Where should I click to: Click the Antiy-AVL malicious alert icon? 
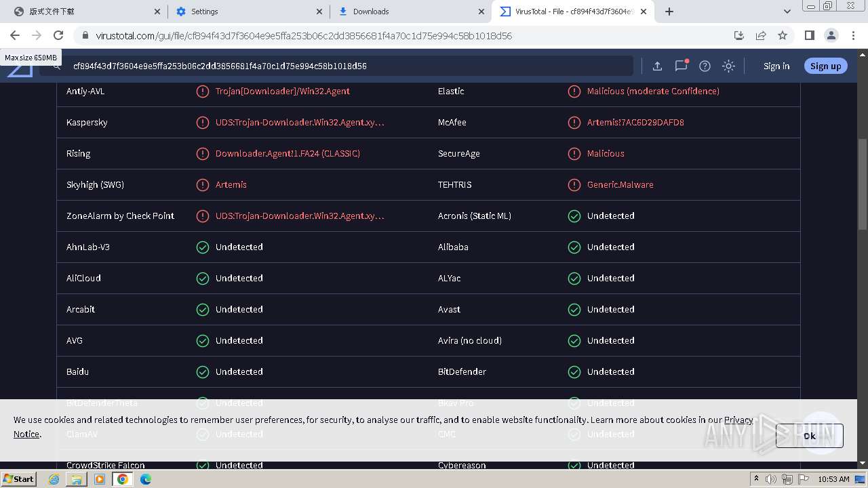[202, 91]
